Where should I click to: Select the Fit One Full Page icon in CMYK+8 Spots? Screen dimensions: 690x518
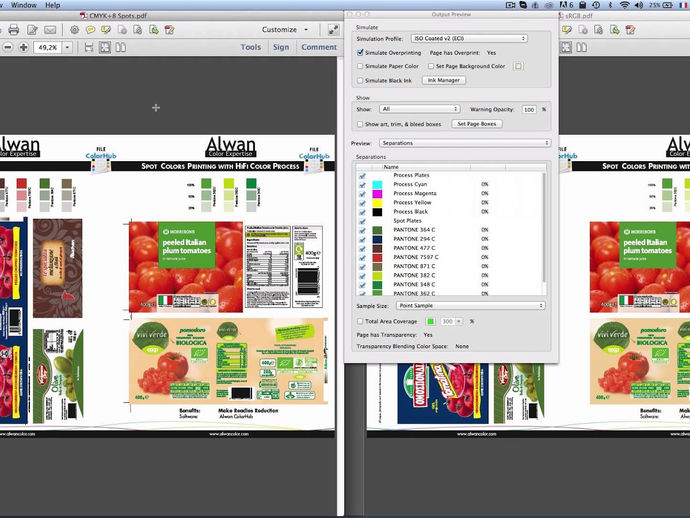[x=105, y=47]
